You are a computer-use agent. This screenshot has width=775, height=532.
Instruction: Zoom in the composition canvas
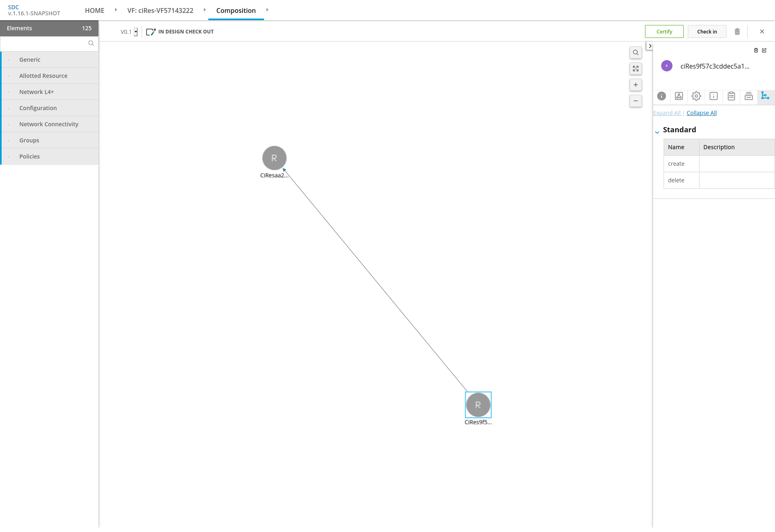(x=635, y=85)
